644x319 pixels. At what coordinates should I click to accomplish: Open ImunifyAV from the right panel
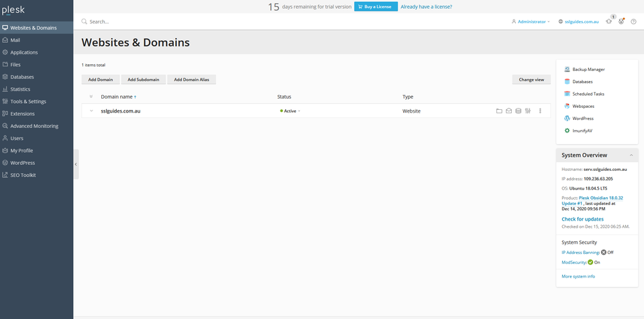click(x=582, y=131)
